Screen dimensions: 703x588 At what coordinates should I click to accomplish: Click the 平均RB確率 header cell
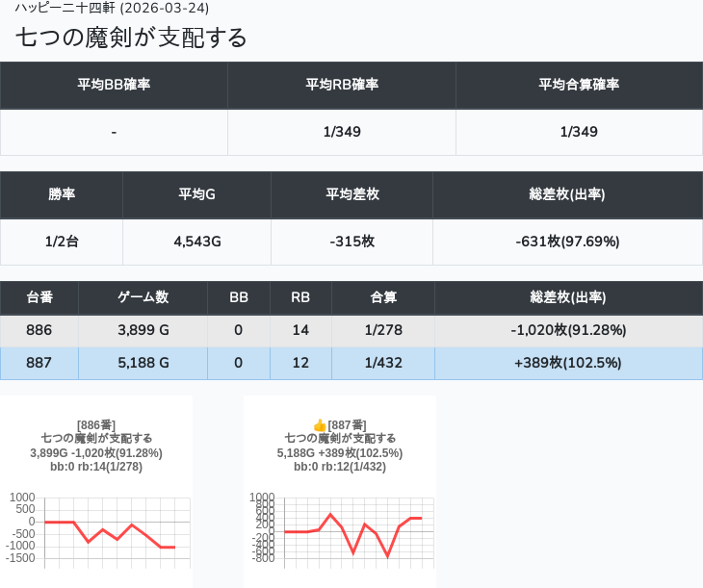pyautogui.click(x=342, y=85)
